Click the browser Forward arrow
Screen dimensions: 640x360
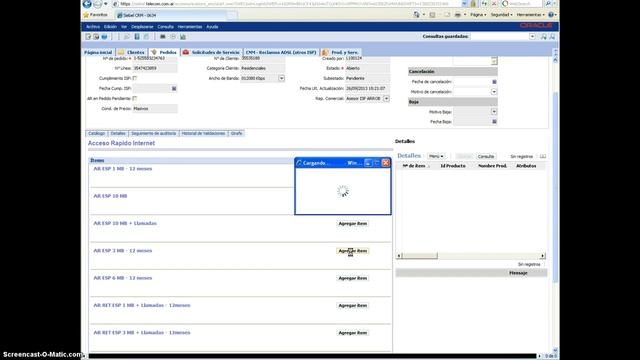[98, 4]
